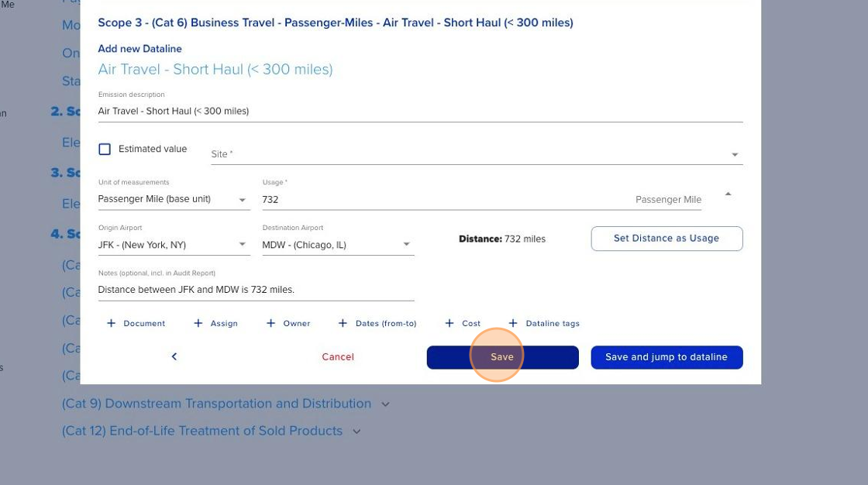Image resolution: width=868 pixels, height=485 pixels.
Task: Click Set Distance as Usage button
Action: [x=666, y=239]
